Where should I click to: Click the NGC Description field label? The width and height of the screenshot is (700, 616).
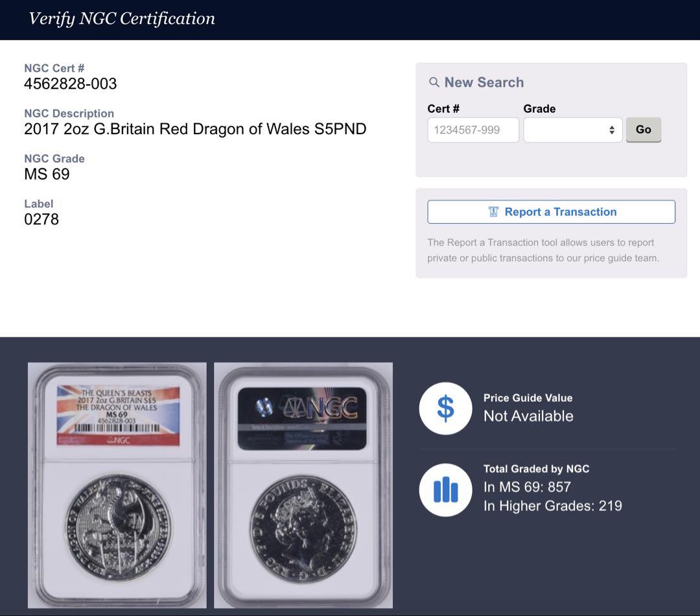69,113
